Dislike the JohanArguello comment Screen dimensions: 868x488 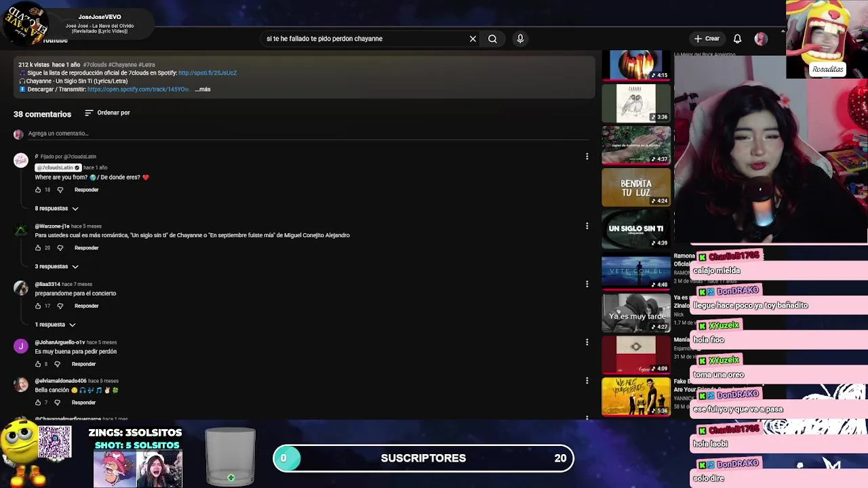(58, 364)
